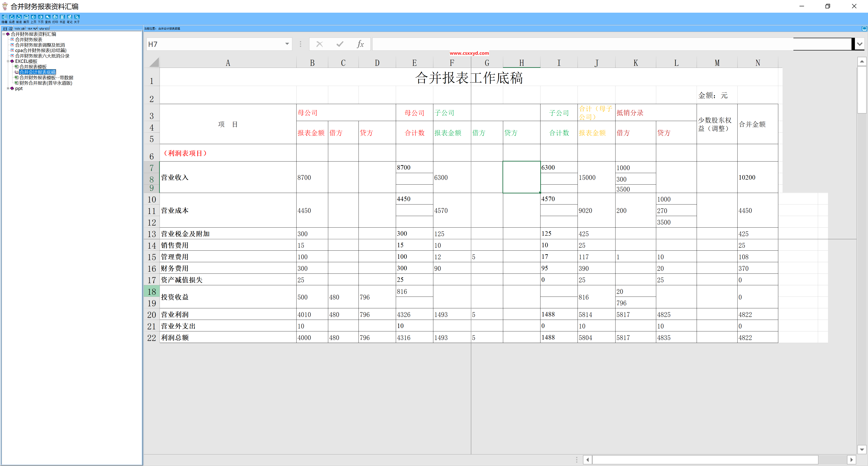
Task: Click the 营业税金及附加 cell
Action: [228, 234]
